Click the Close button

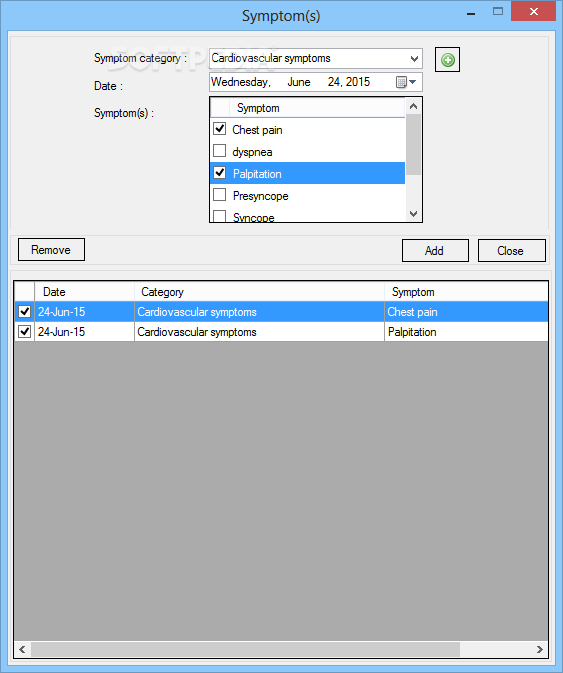point(512,251)
